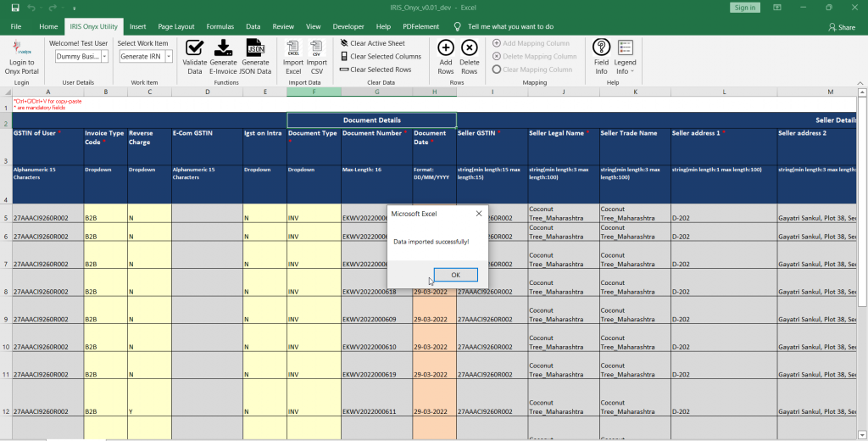Viewport: 868px width, 441px height.
Task: Click the Select All corner button
Action: [x=6, y=92]
